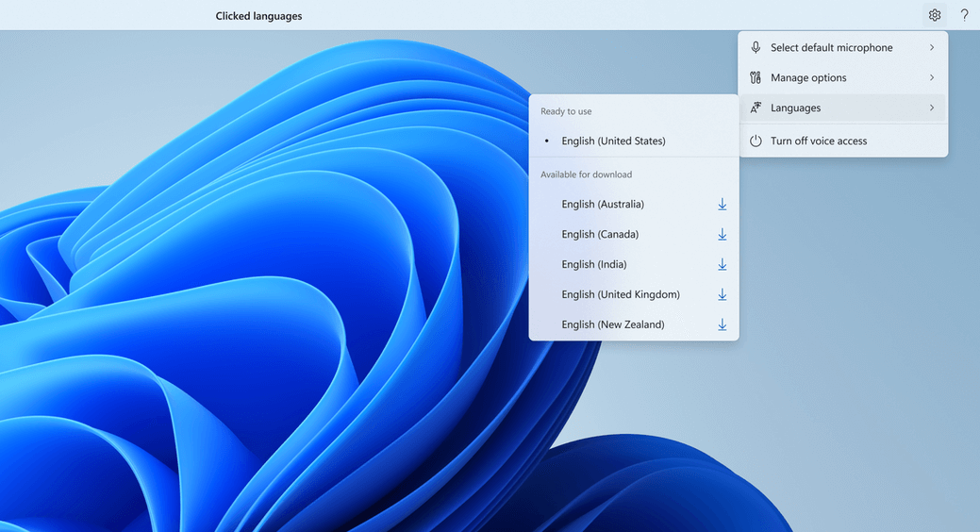Select English (United States) language

pos(634,141)
